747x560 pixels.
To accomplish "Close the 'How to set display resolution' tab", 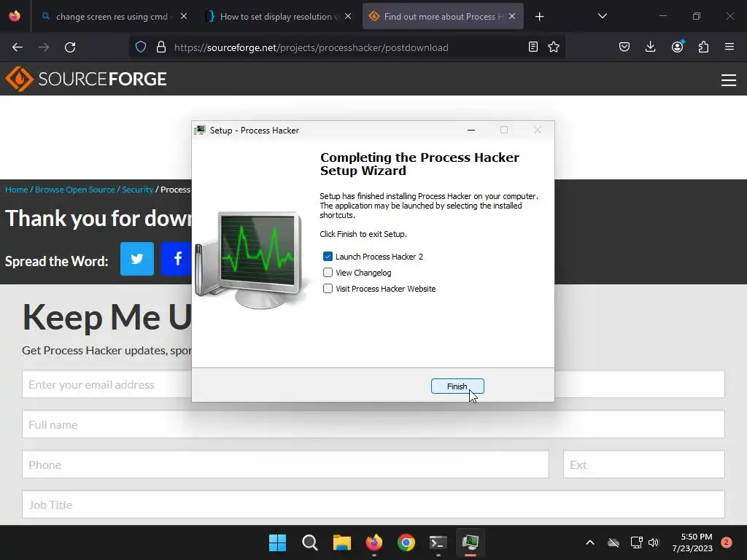I will click(348, 16).
